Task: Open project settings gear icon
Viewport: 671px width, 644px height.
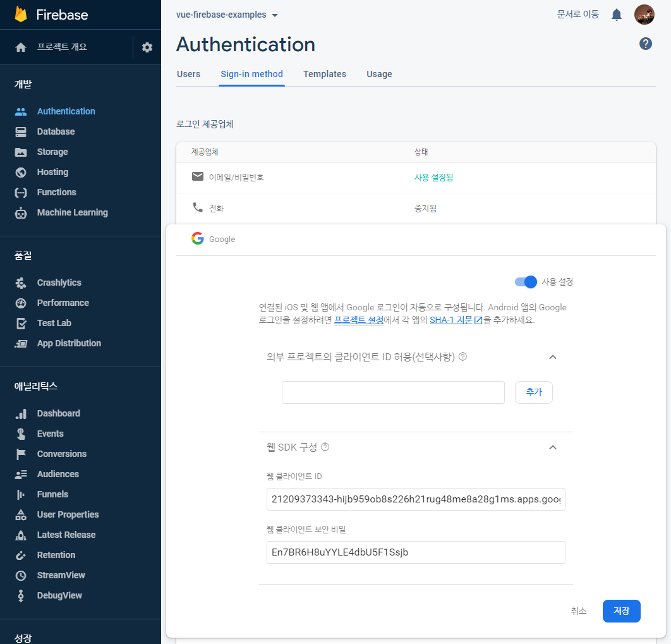Action: (x=147, y=47)
